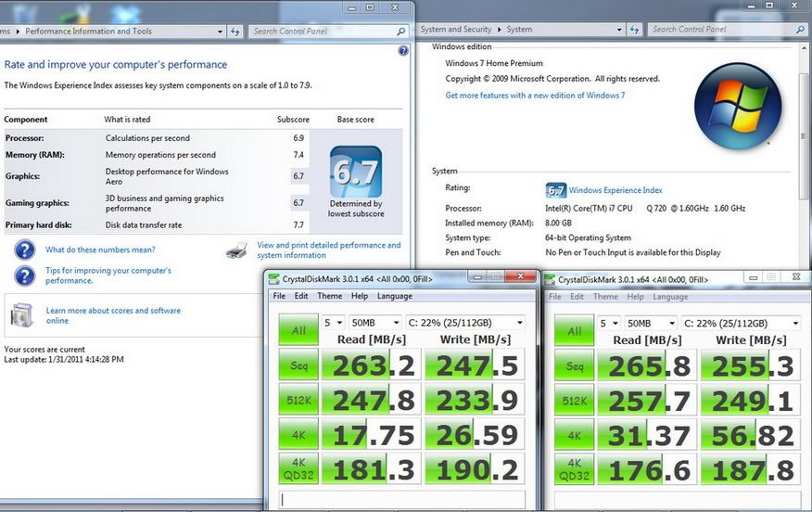Open 'Learn more about scores and software online'
812x512 pixels.
(113, 315)
